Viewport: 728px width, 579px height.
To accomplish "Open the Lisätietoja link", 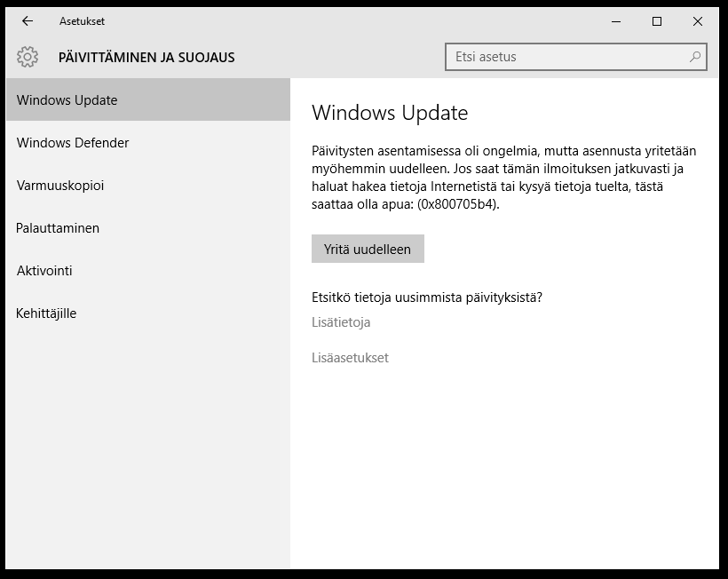I will click(x=341, y=322).
